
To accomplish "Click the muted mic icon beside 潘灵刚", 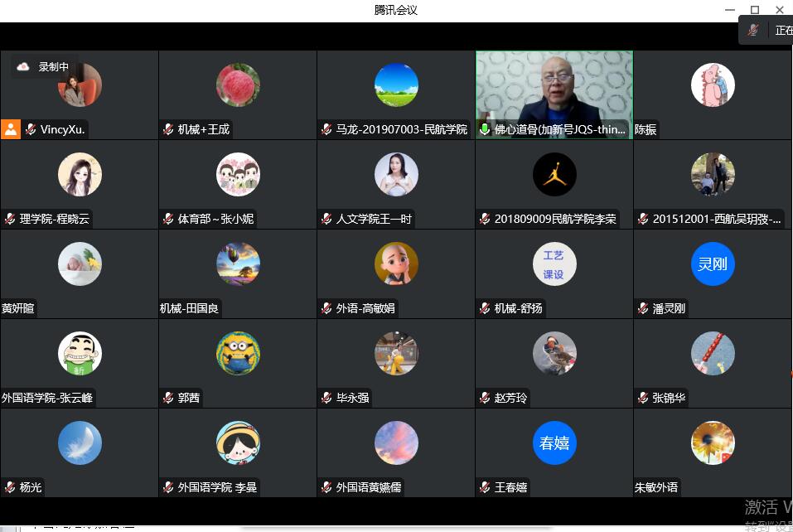I will click(x=643, y=308).
